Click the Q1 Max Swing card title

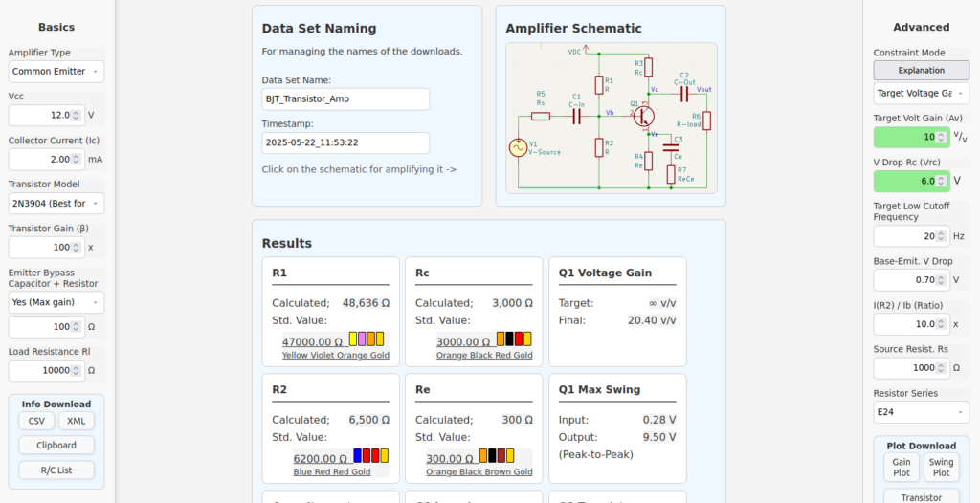599,389
